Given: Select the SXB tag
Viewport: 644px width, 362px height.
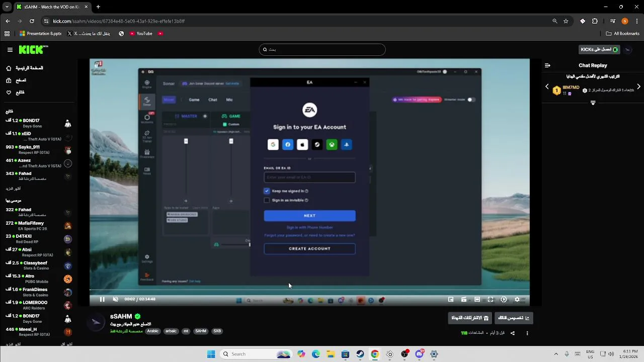Looking at the screenshot, I should [x=217, y=331].
